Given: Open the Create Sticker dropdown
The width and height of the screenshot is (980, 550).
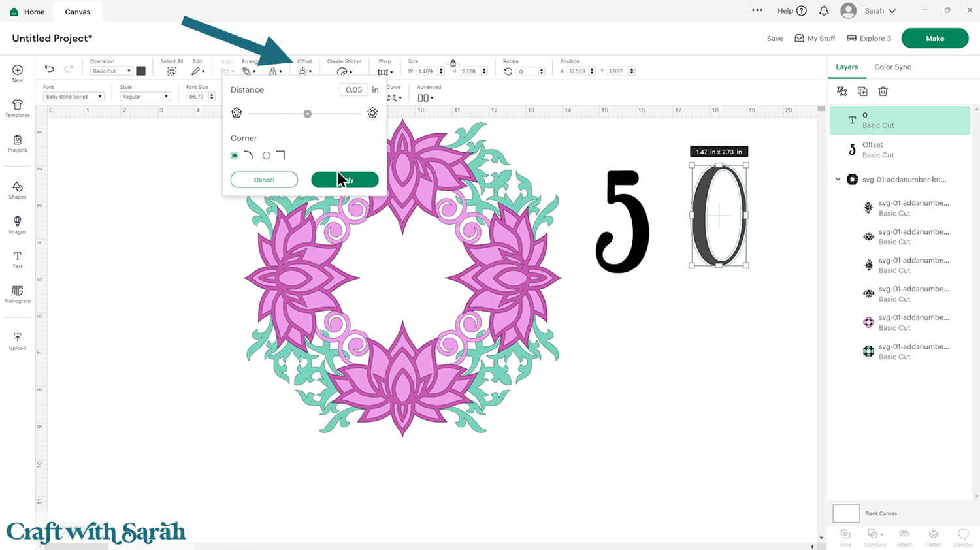Looking at the screenshot, I should tap(344, 71).
